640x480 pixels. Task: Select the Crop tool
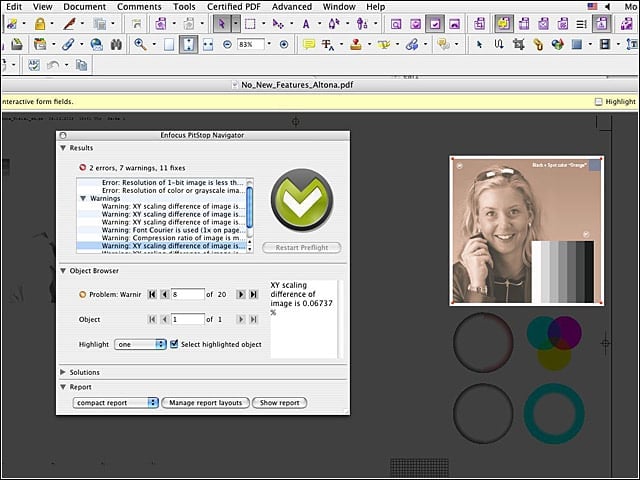[x=518, y=44]
